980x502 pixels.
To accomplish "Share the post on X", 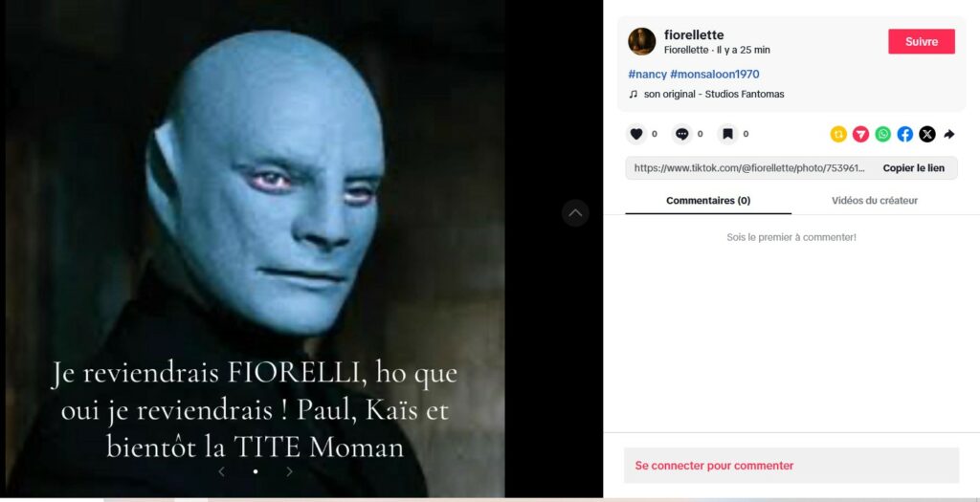I will (927, 134).
